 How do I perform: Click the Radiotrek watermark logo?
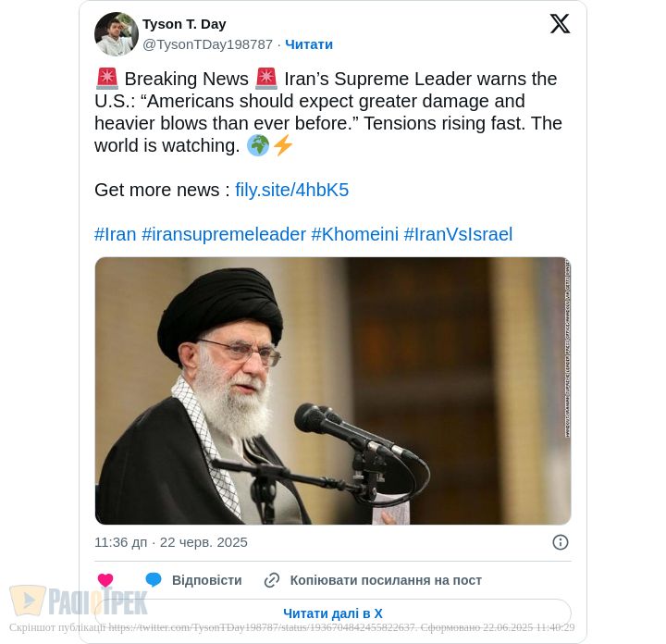(79, 601)
